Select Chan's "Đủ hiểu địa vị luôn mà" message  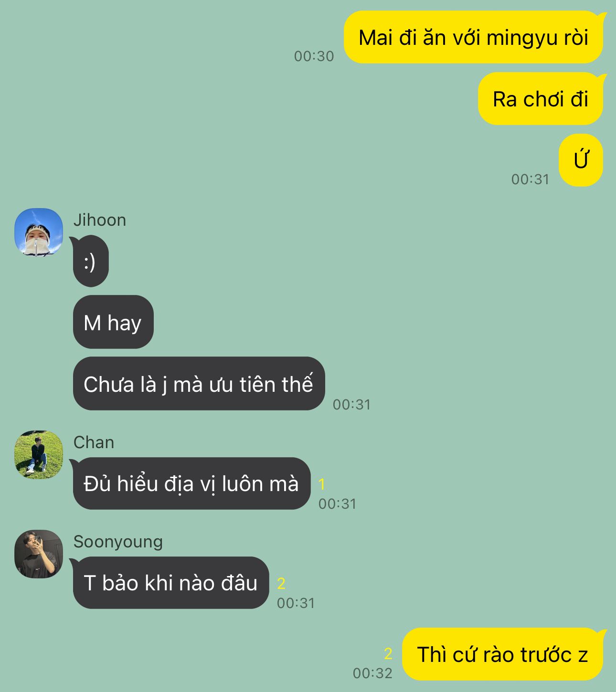click(x=191, y=483)
